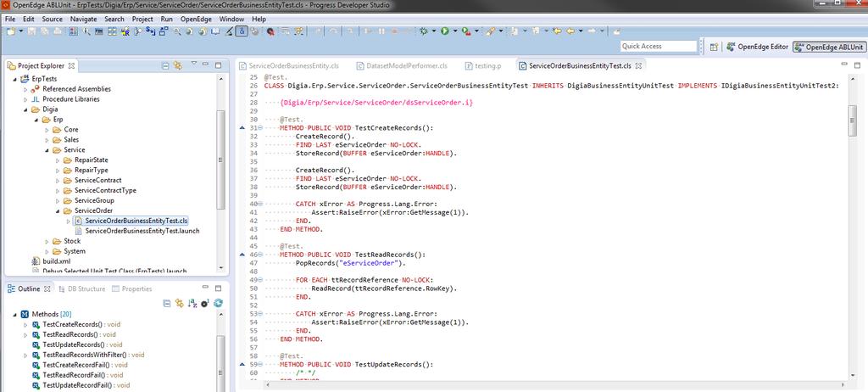This screenshot has height=392, width=868.
Task: Select the ServiceContractType folder
Action: [105, 190]
